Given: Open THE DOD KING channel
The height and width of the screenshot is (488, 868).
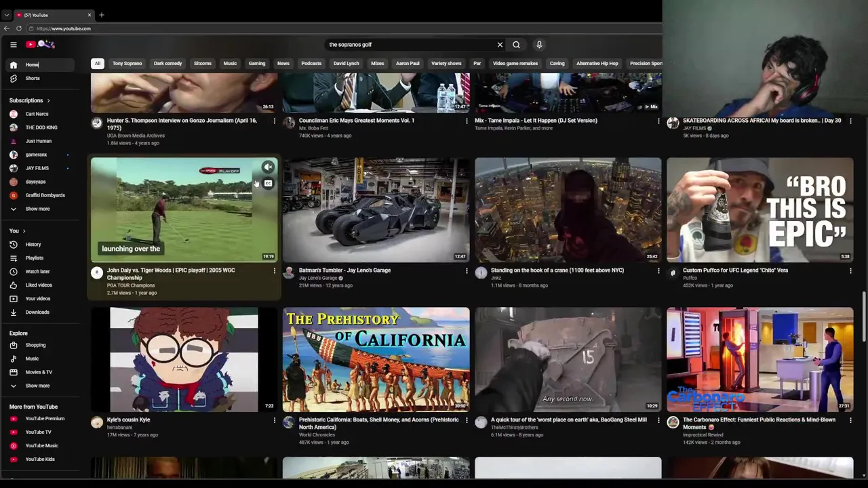Looking at the screenshot, I should point(41,127).
